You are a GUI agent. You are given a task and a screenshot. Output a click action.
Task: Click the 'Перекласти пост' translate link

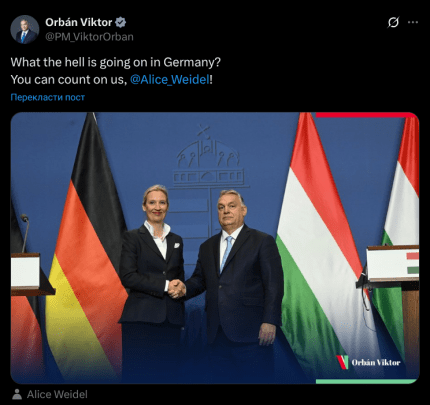[48, 97]
